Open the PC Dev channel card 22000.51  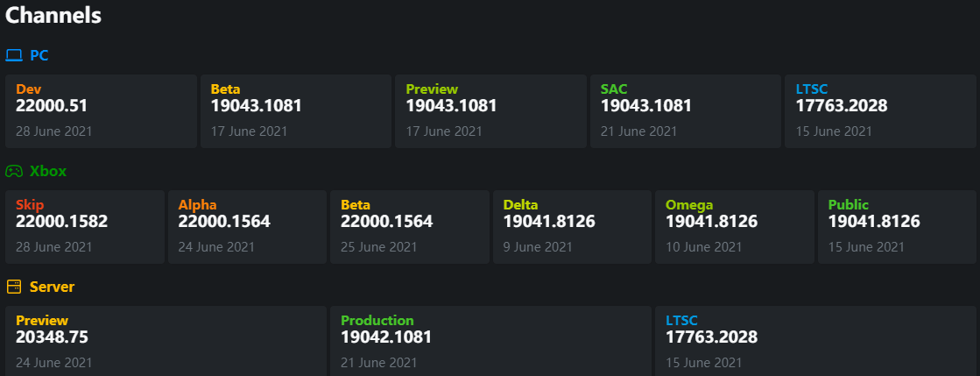(x=101, y=111)
